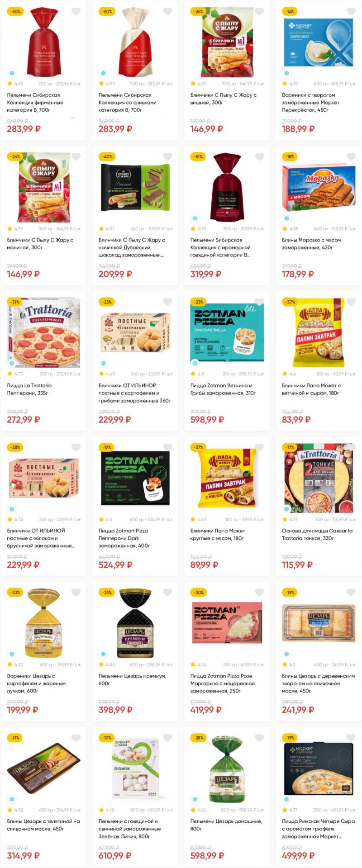
Task: Add Пельмени Цезарь премиум to favorites
Action: [x=167, y=592]
